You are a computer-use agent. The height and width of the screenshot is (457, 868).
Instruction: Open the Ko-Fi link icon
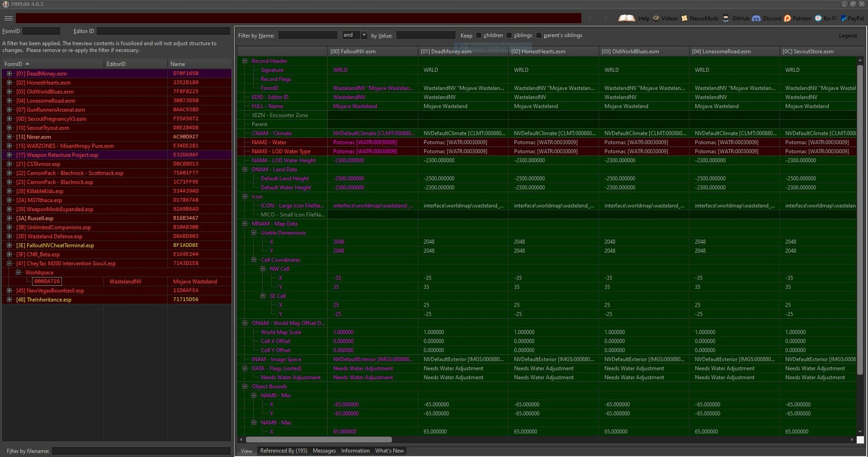pyautogui.click(x=818, y=18)
